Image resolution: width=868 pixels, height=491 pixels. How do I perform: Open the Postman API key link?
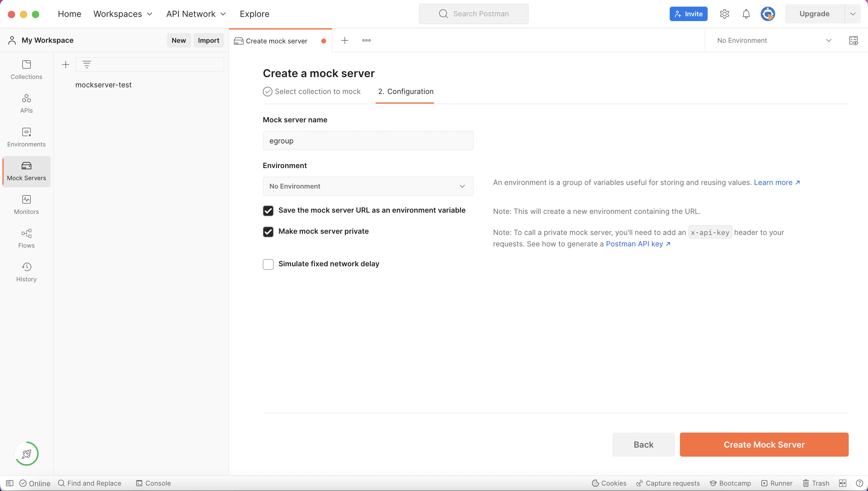pyautogui.click(x=636, y=243)
